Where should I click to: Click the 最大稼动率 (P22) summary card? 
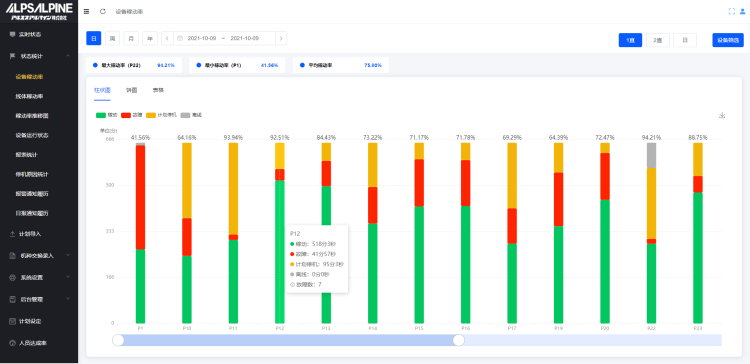click(x=134, y=65)
